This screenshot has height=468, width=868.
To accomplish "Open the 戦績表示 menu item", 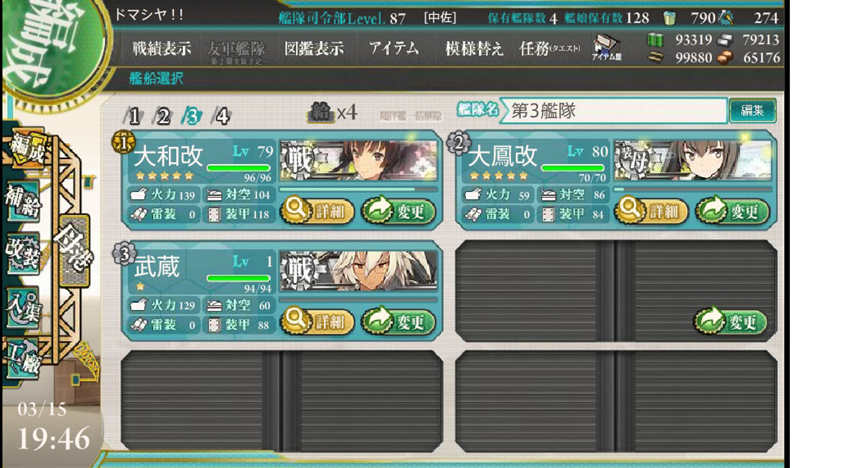I will click(x=161, y=48).
